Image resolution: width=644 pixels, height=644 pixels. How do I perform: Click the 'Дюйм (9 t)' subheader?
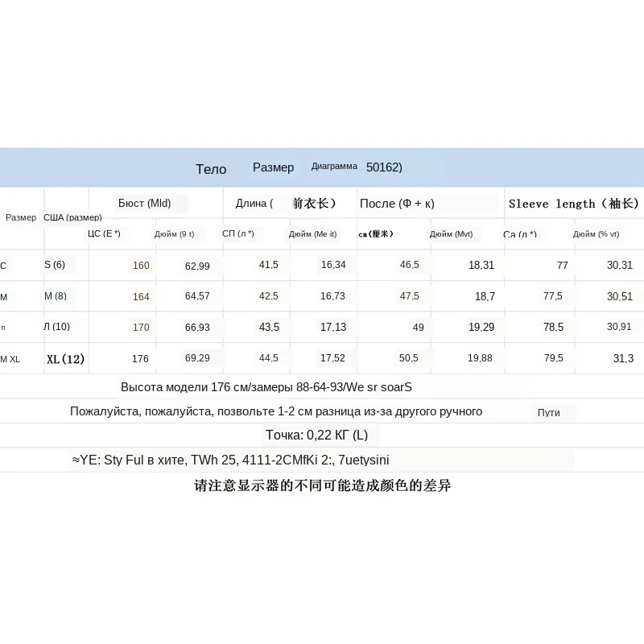[174, 234]
